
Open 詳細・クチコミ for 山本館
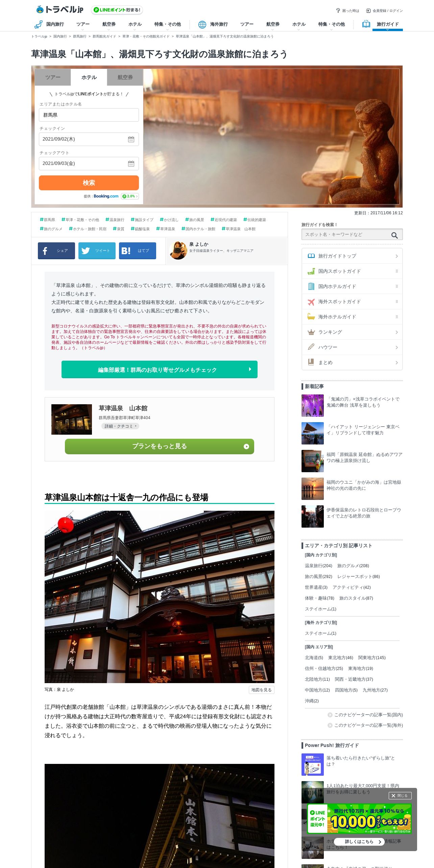120,426
